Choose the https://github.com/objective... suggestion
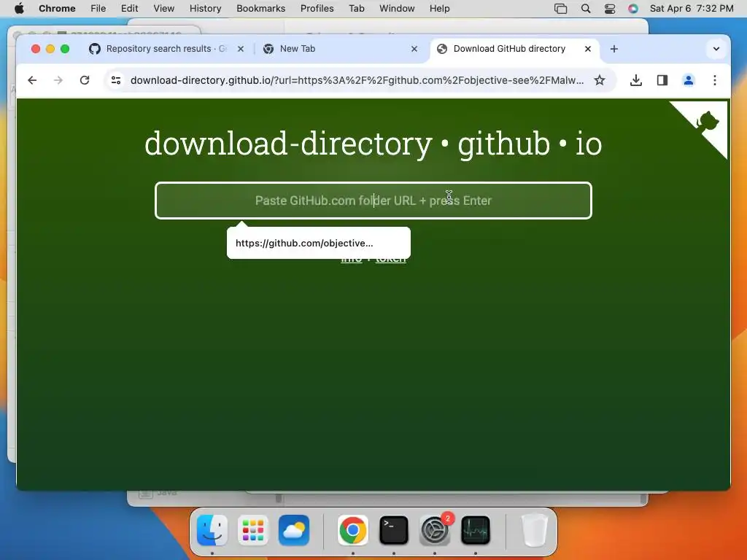The image size is (747, 560). (319, 243)
